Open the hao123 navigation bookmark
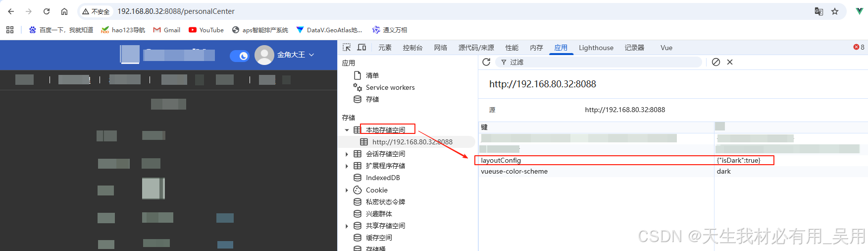 pos(123,30)
